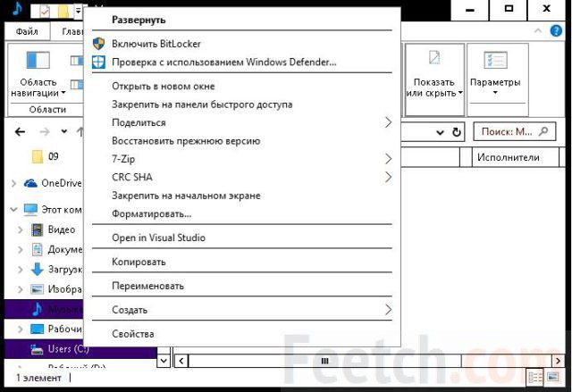This screenshot has width=572, height=392.
Task: Click the Поиск search field
Action: [x=515, y=131]
